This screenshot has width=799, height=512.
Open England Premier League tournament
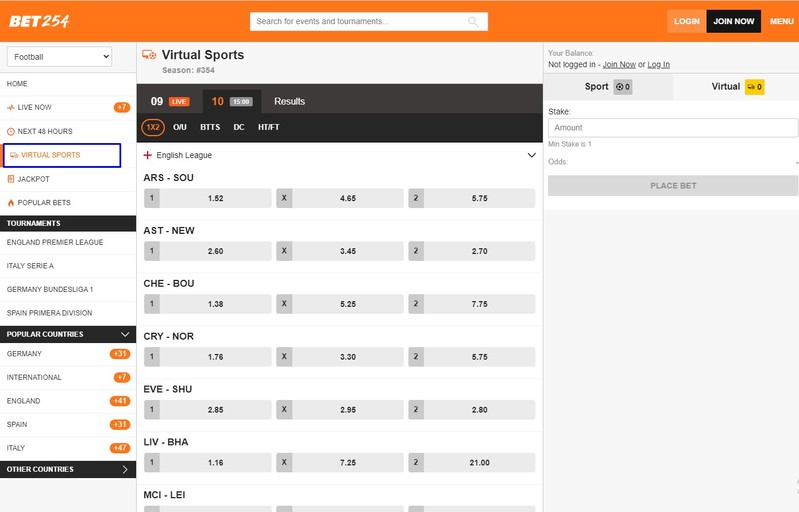click(x=68, y=242)
